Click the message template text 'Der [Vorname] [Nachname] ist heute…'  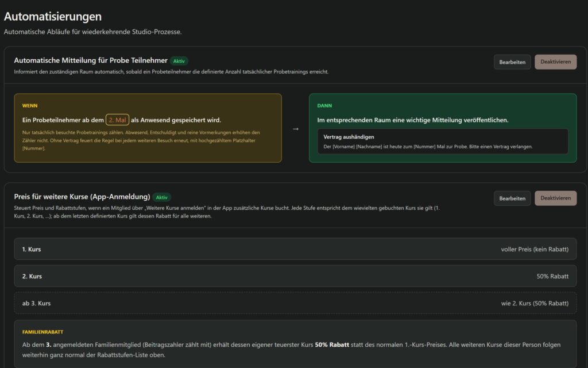(428, 147)
